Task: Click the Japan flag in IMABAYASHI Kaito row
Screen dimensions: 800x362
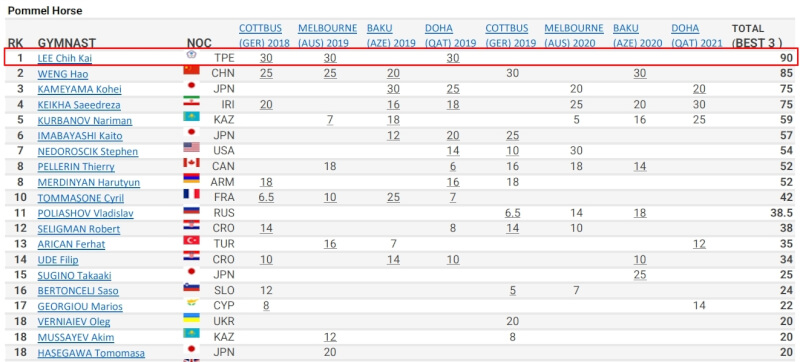Action: [x=191, y=132]
